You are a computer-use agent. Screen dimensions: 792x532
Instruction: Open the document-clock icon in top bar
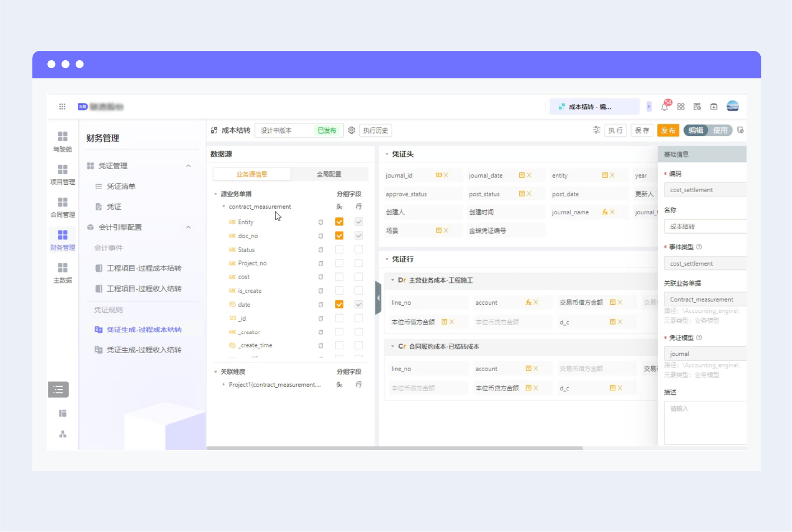[697, 106]
